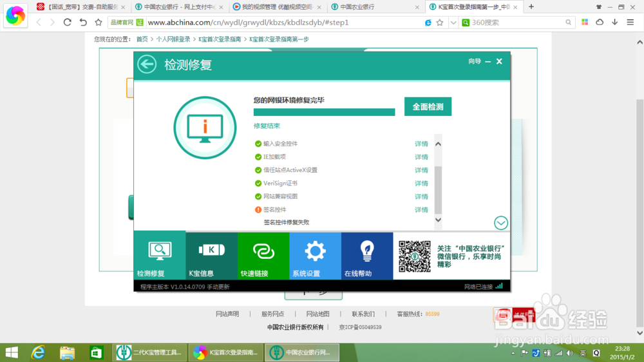Open the browser hamburger menu
The height and width of the screenshot is (362, 644).
[630, 22]
